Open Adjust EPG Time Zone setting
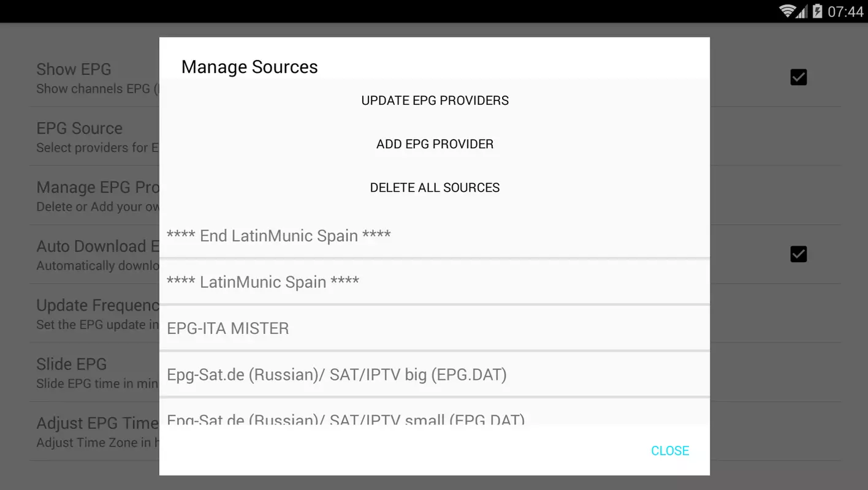This screenshot has height=490, width=868. pyautogui.click(x=94, y=432)
